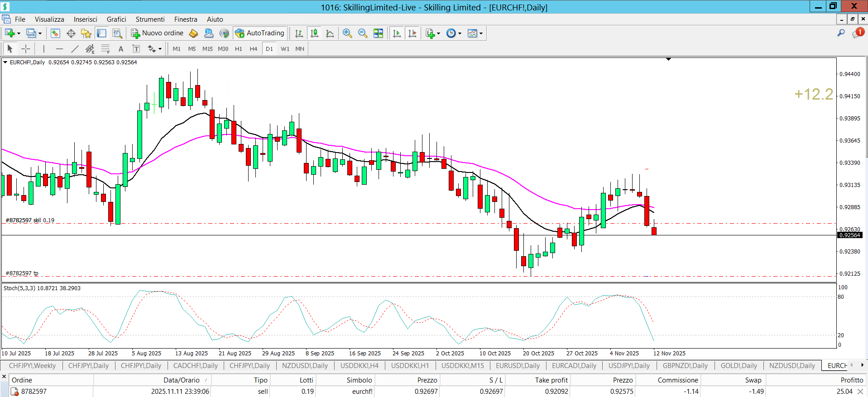Open the Market Watch window icon

(55, 33)
